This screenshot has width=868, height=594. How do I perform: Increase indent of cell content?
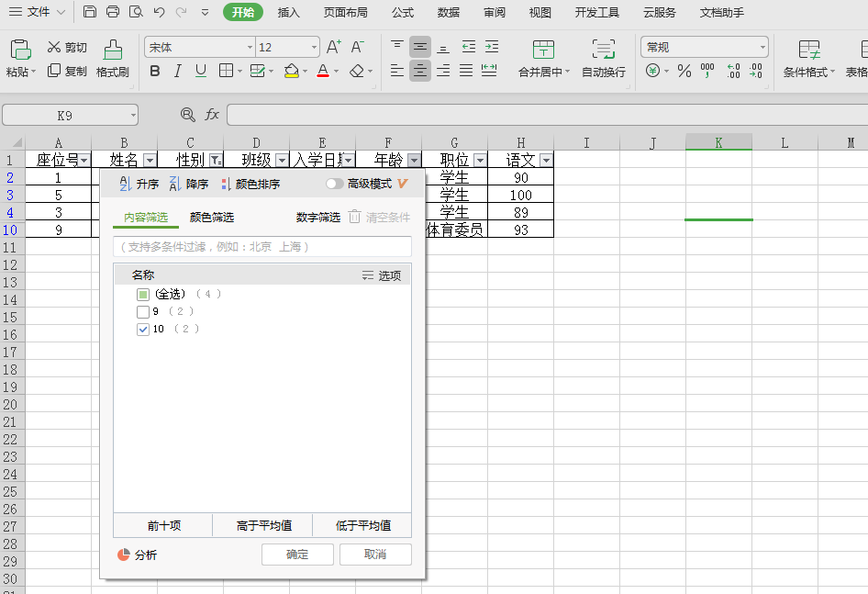click(492, 47)
